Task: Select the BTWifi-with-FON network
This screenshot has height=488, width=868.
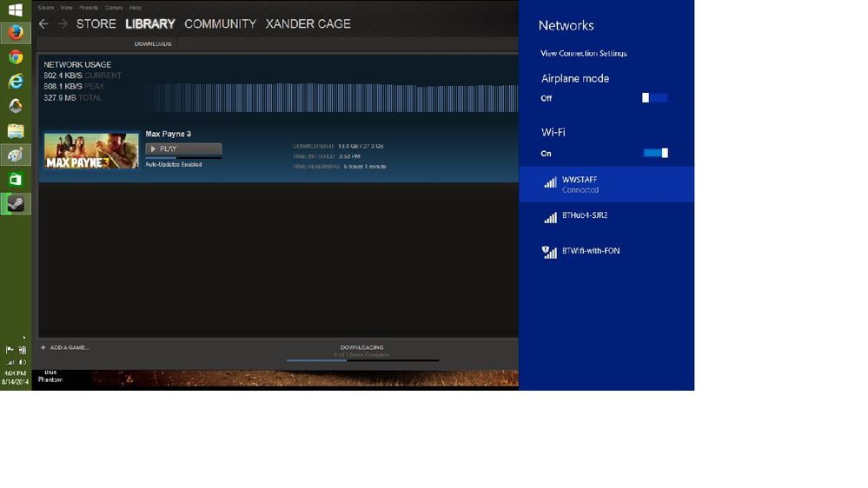Action: tap(606, 253)
